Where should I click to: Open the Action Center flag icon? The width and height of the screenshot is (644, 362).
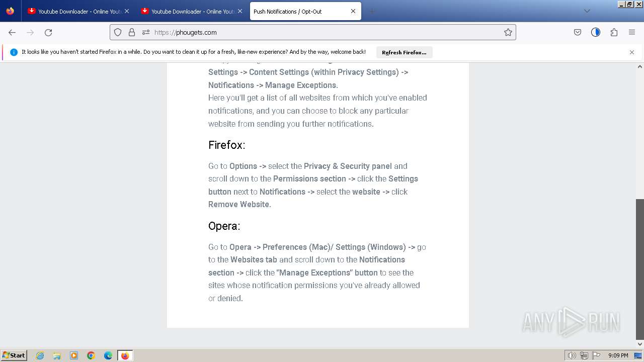click(596, 355)
